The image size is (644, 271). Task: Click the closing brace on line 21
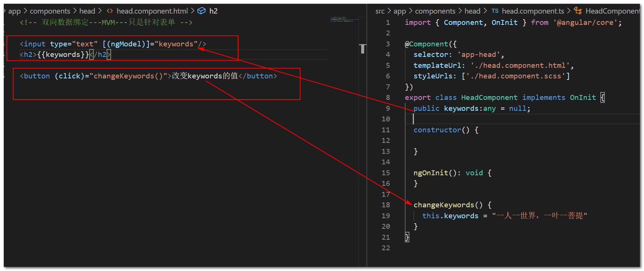click(407, 237)
